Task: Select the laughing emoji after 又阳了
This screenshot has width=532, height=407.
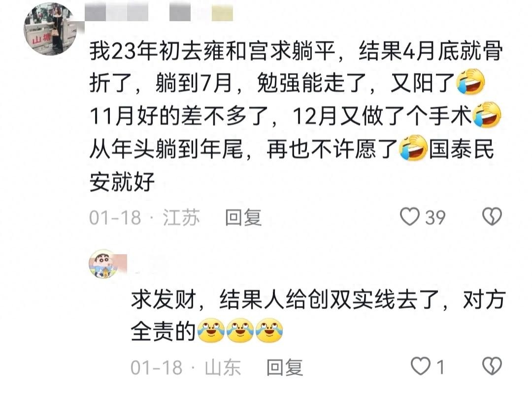Action: click(470, 82)
